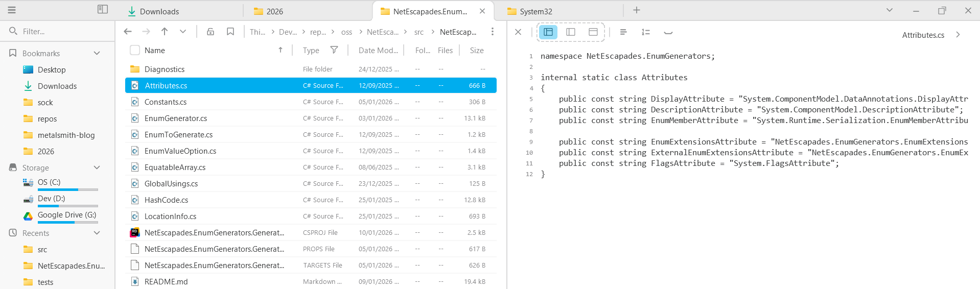Select the NetEscapades.Enum... tab
980x289 pixels.
(x=433, y=11)
